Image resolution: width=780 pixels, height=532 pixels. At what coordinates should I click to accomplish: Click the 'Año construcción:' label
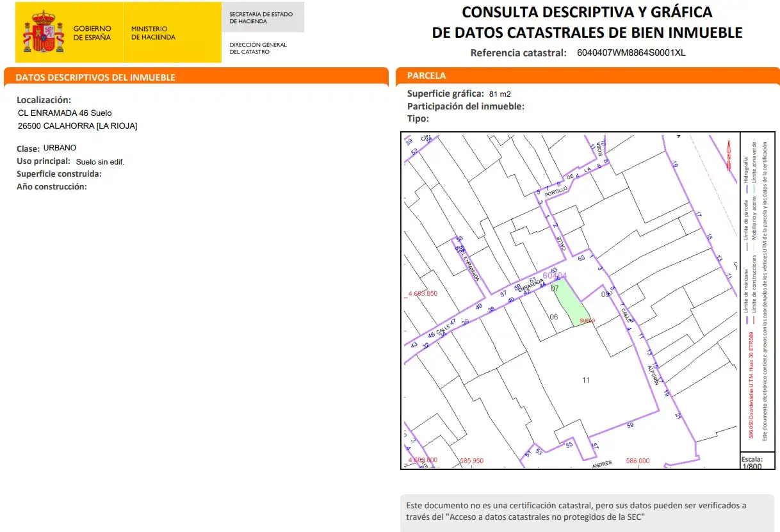(x=51, y=187)
